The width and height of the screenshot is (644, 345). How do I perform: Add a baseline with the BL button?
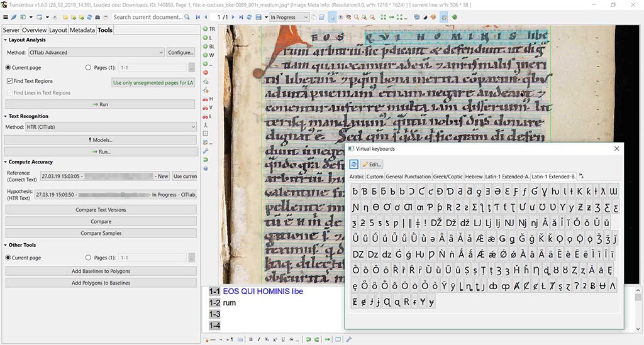pyautogui.click(x=209, y=47)
